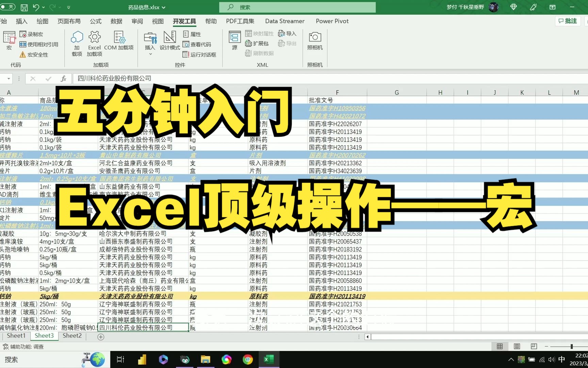Click zoom out minus button
This screenshot has height=368, width=588.
546,347
